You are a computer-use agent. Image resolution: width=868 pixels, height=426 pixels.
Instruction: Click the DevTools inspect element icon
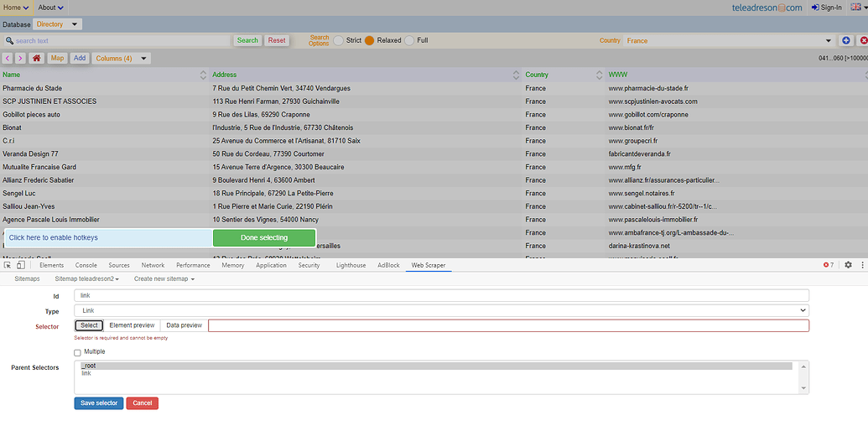coord(8,266)
